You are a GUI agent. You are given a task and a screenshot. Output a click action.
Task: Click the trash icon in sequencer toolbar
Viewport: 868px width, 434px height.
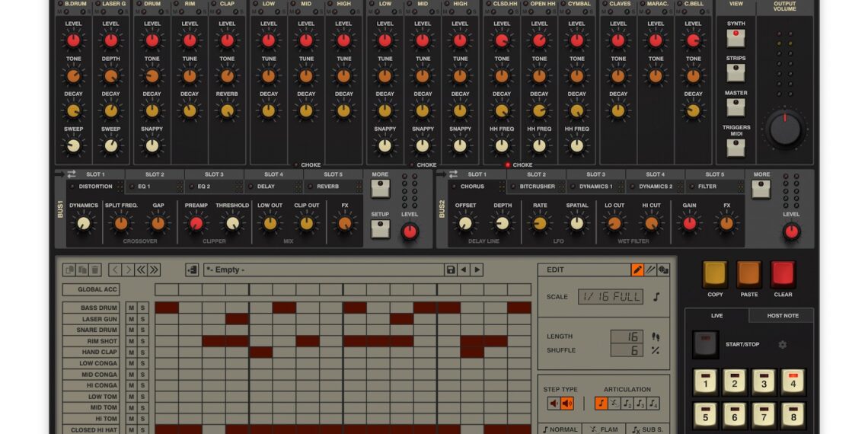pyautogui.click(x=94, y=270)
